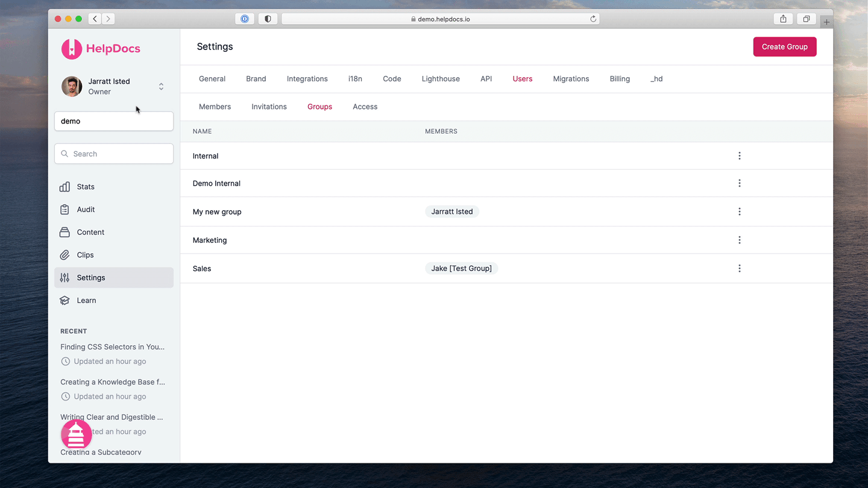Click the Demo Internal group name
This screenshot has width=868, height=488.
pyautogui.click(x=216, y=183)
